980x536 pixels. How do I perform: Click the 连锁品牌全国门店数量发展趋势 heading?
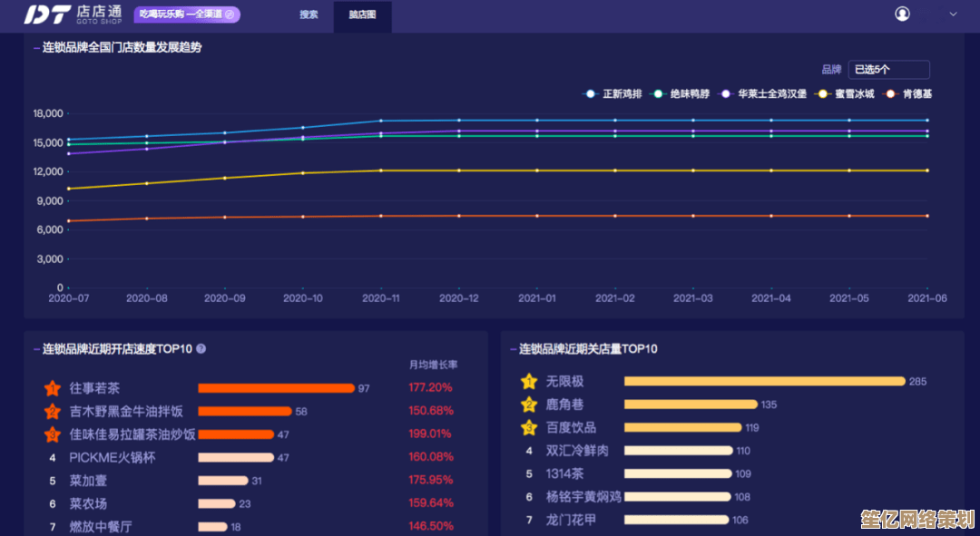tap(122, 47)
